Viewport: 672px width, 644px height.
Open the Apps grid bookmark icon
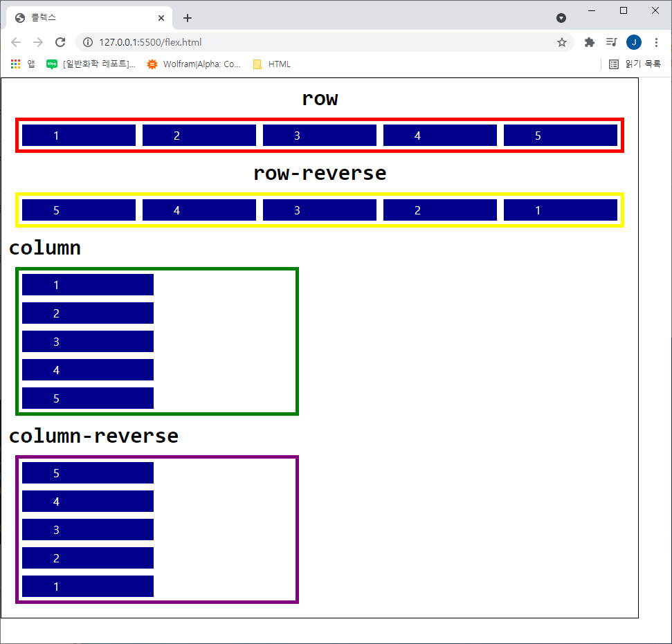pyautogui.click(x=15, y=64)
